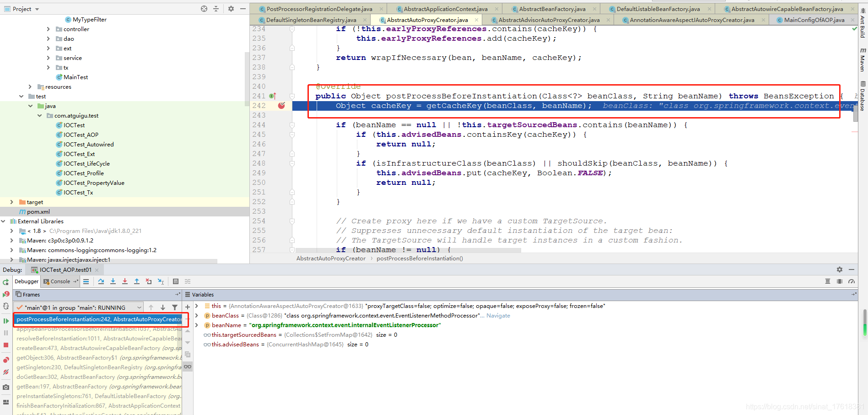
Task: Click locate target icon in Project panel
Action: coord(204,9)
